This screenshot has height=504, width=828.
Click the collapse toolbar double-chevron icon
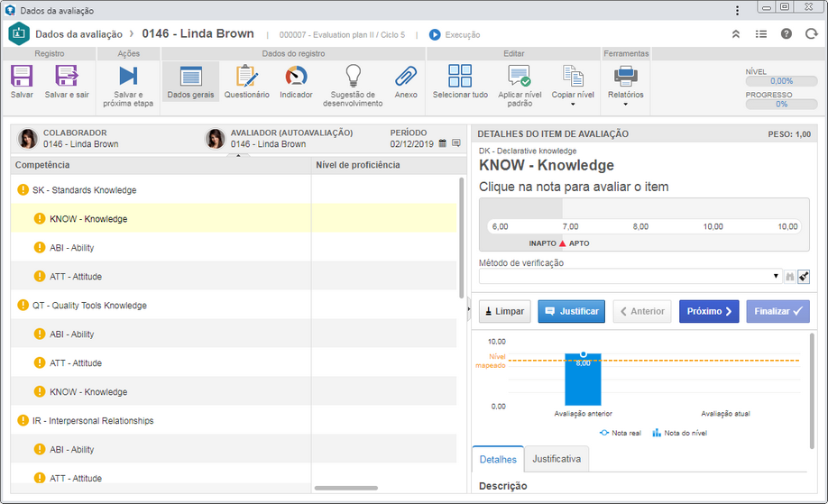tap(736, 34)
